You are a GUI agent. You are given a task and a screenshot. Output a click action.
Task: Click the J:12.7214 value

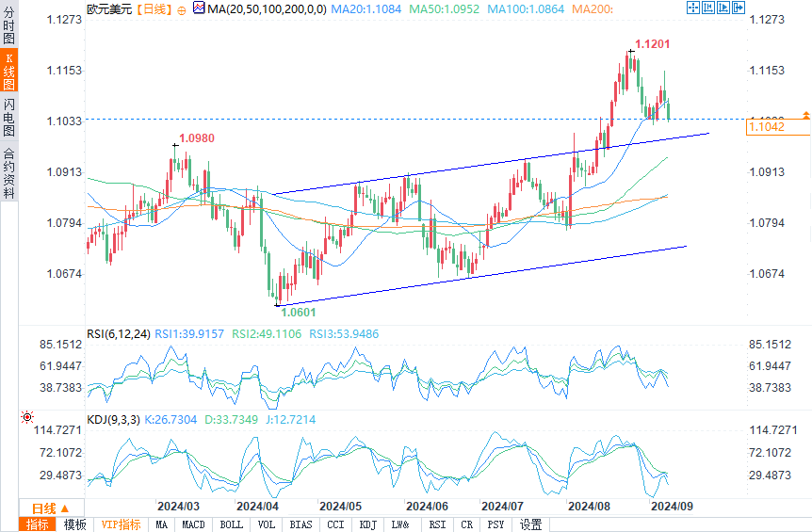(x=290, y=419)
